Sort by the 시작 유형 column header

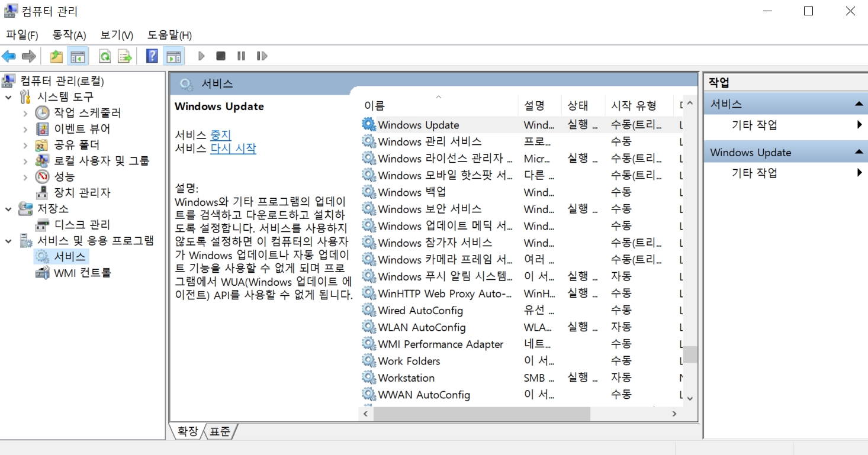pyautogui.click(x=639, y=105)
